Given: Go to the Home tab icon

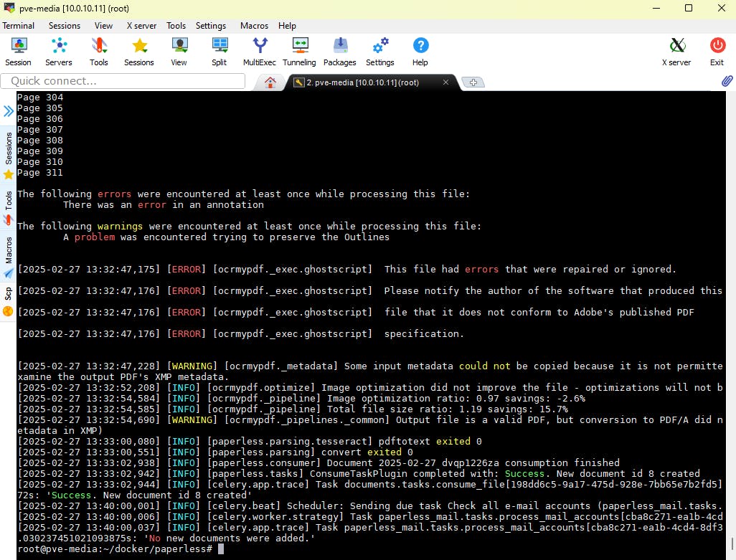Looking at the screenshot, I should click(x=270, y=82).
